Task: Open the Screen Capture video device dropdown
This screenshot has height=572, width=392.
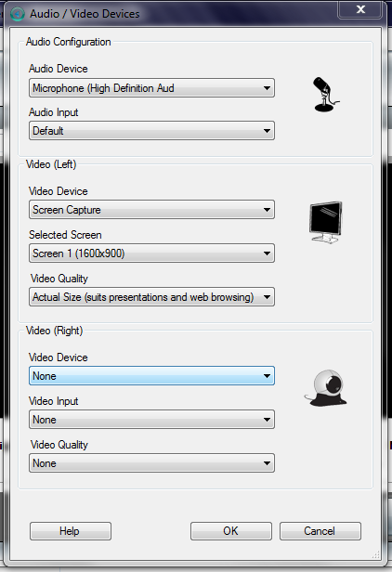Action: click(151, 210)
